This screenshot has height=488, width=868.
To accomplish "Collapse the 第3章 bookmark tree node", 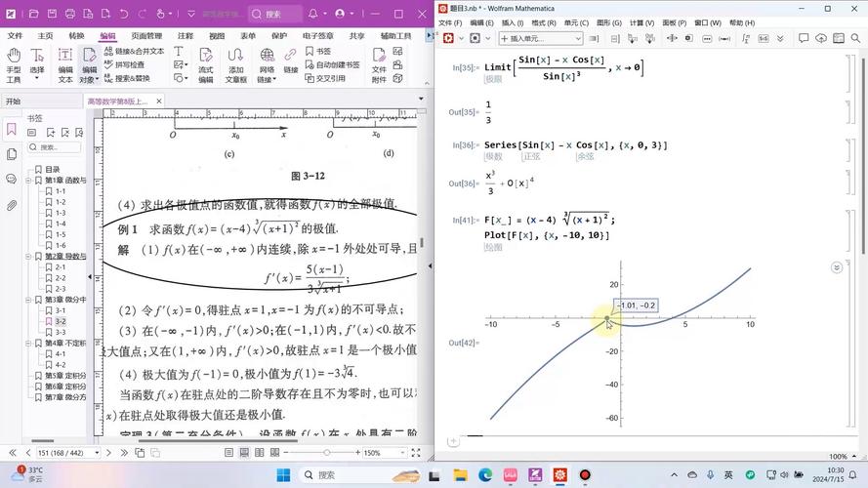I will 28,300.
